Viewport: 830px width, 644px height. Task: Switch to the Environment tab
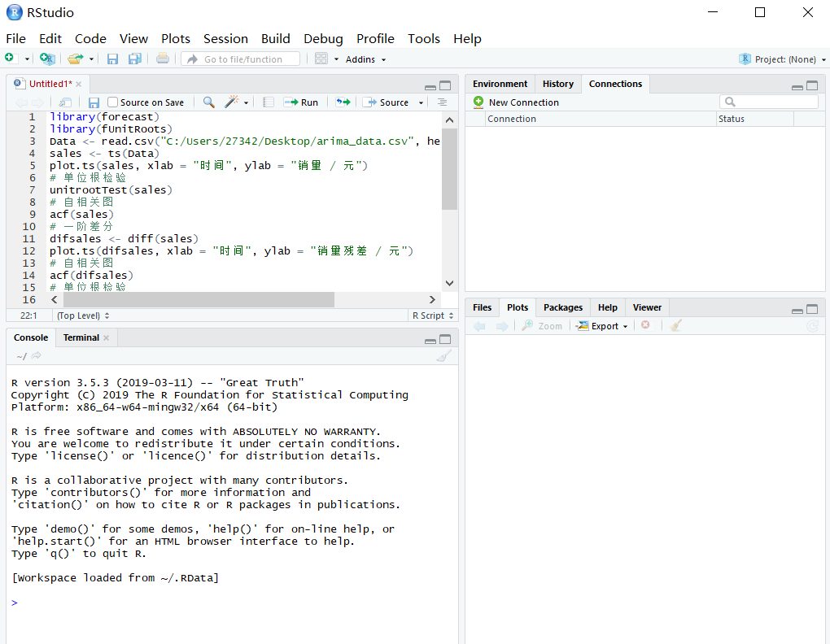(500, 84)
